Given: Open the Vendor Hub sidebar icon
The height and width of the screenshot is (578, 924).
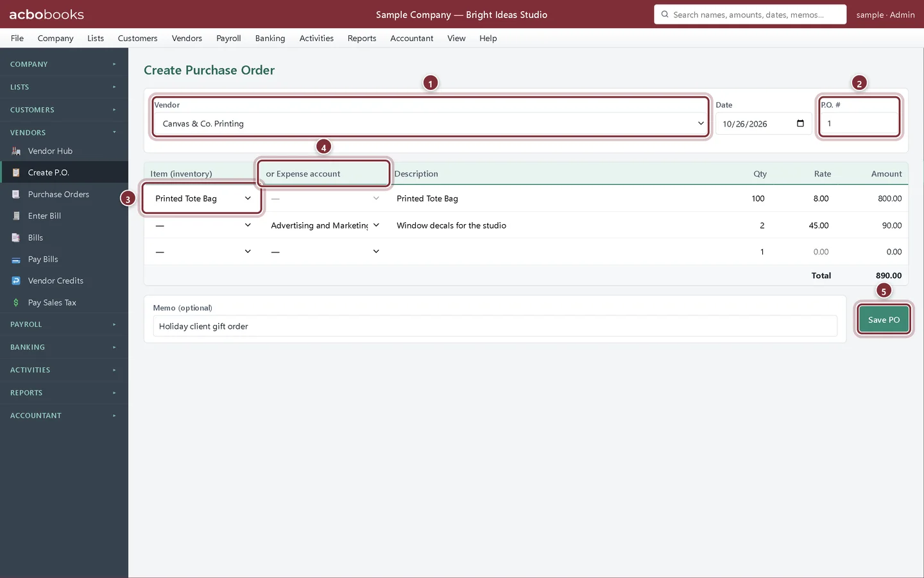Looking at the screenshot, I should coord(16,151).
